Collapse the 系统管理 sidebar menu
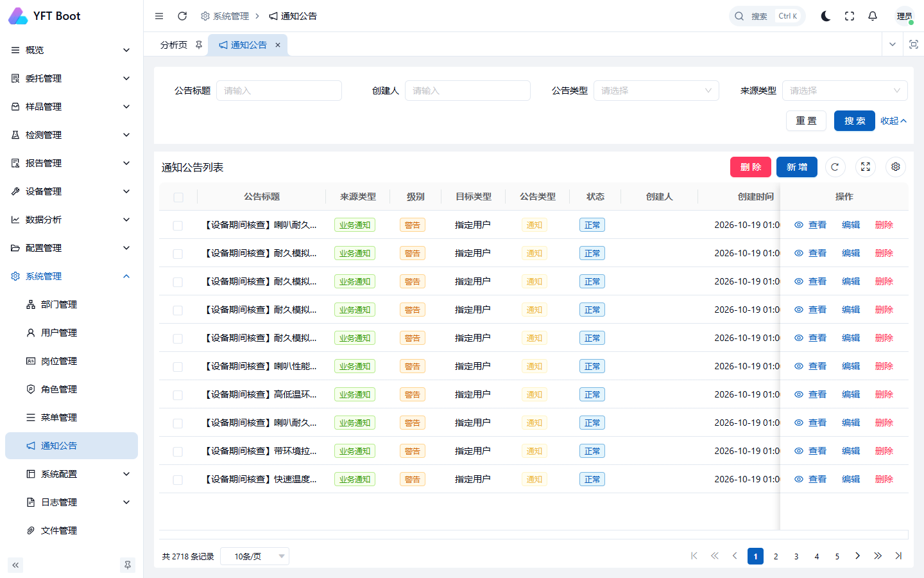The height and width of the screenshot is (578, 924). (x=71, y=276)
